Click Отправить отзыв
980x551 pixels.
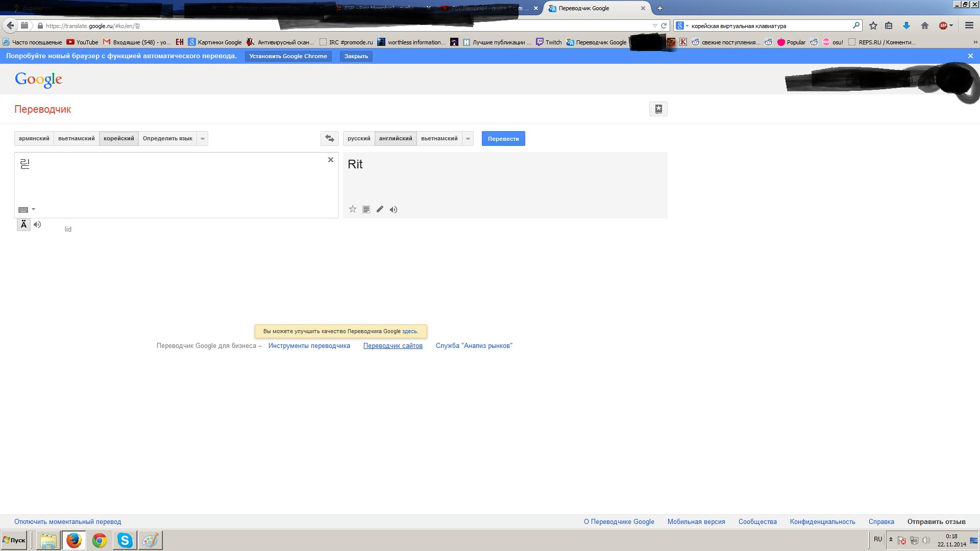(937, 521)
